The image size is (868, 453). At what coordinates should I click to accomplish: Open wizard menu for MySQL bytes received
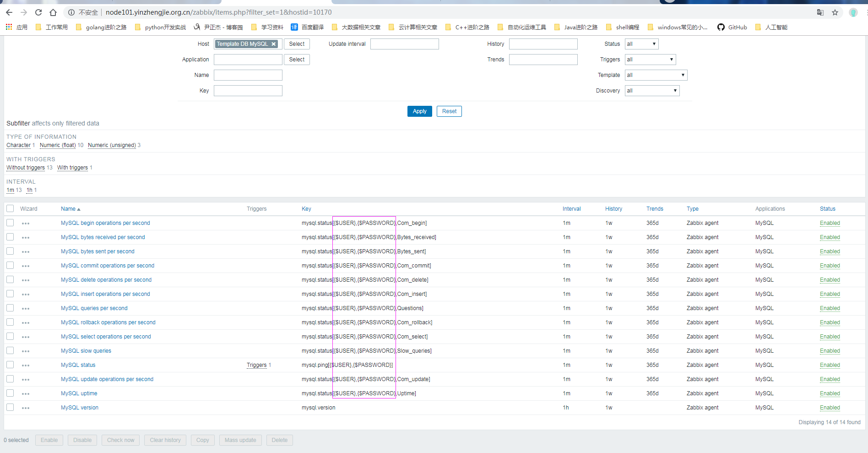pyautogui.click(x=26, y=238)
